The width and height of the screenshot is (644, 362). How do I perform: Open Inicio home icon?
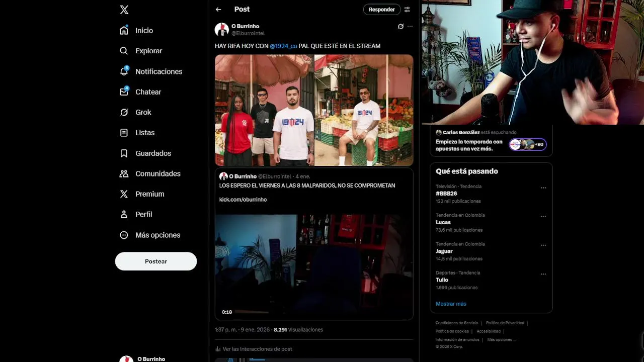[124, 30]
